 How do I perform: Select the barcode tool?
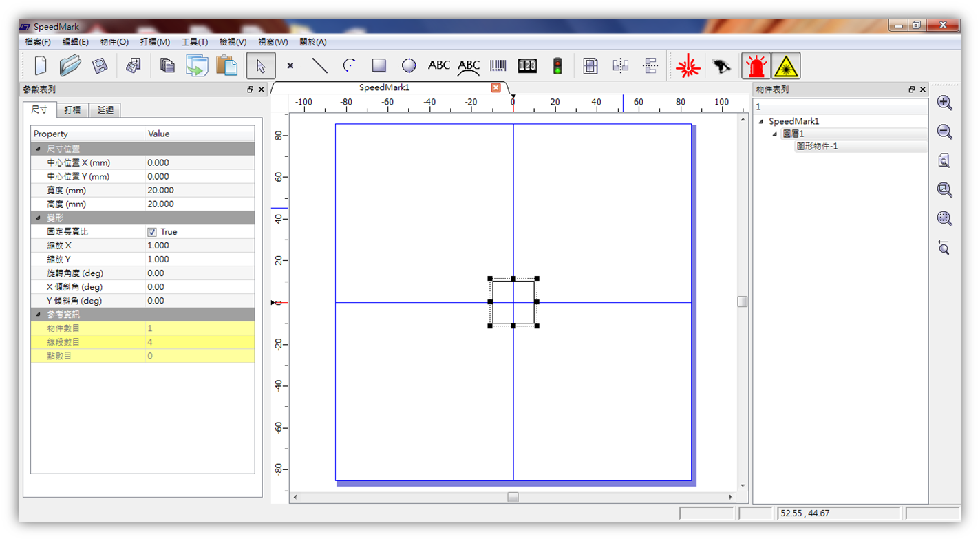[x=498, y=65]
